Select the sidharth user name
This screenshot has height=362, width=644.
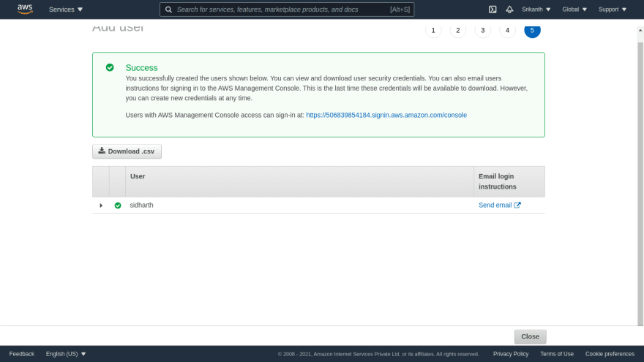142,205
